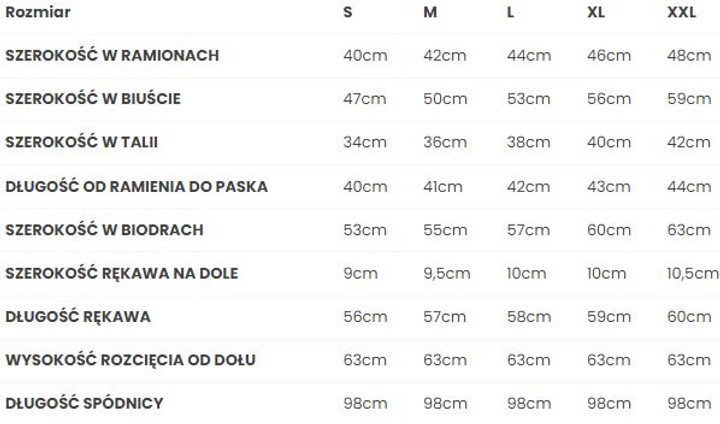Click the SZEROKOŚĆ W BIODRACH row label

click(104, 230)
